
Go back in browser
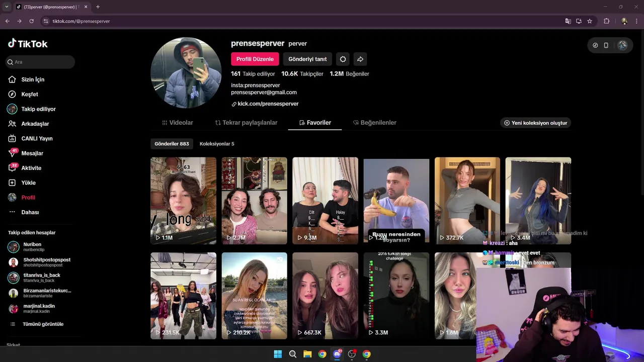7,21
